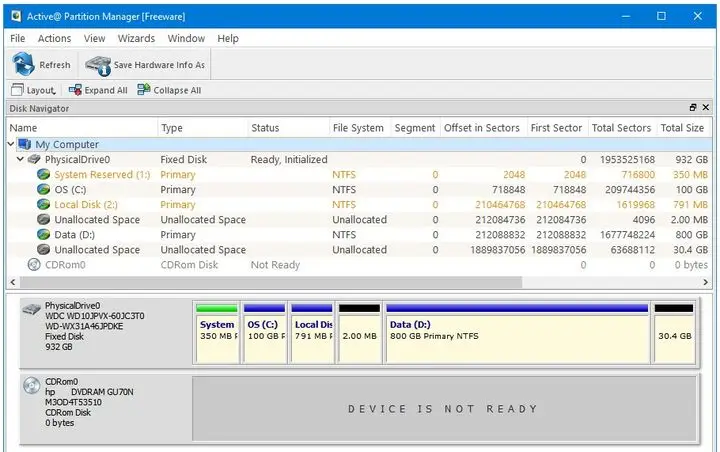Screen dimensions: 720x452
Task: Click the 932 GB total size cell
Action: click(691, 159)
